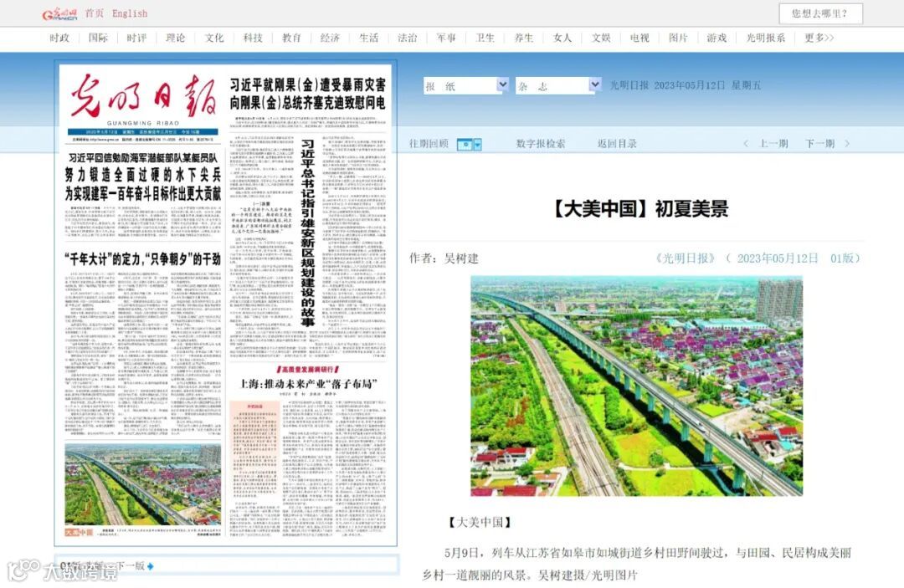Open the 教育 nav section
The image size is (904, 588).
click(x=291, y=38)
